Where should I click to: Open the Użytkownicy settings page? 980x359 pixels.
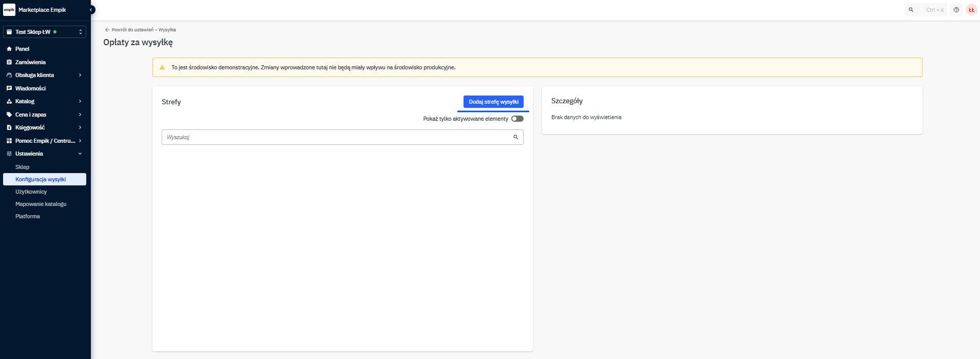tap(31, 192)
